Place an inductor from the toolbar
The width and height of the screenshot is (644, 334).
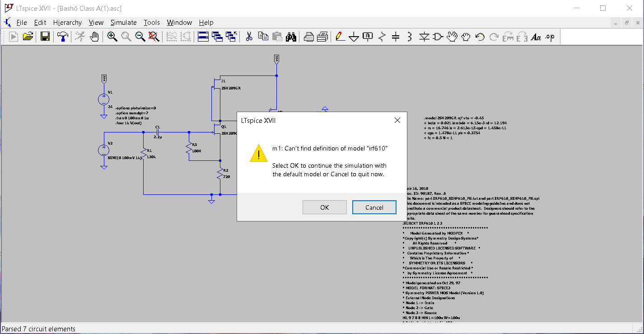pos(410,37)
